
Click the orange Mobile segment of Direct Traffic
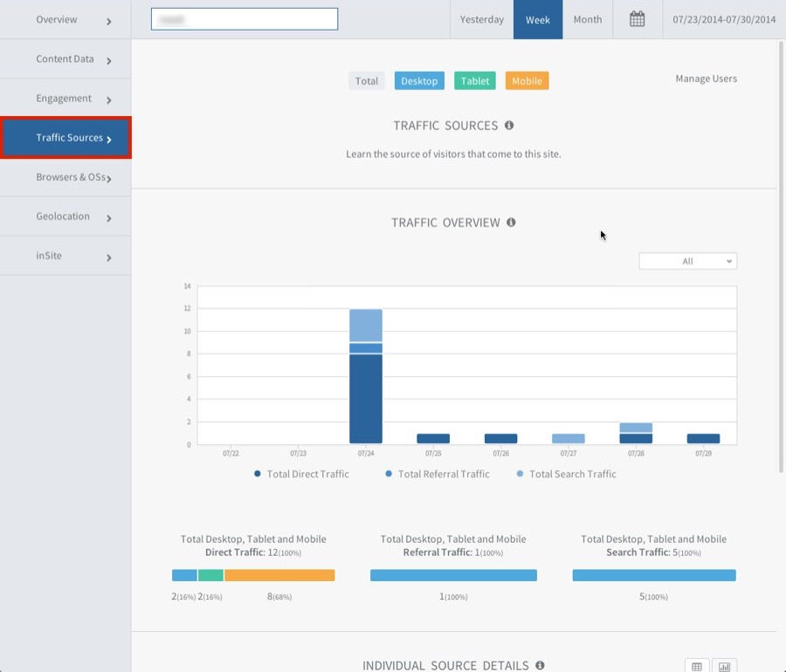pos(279,575)
